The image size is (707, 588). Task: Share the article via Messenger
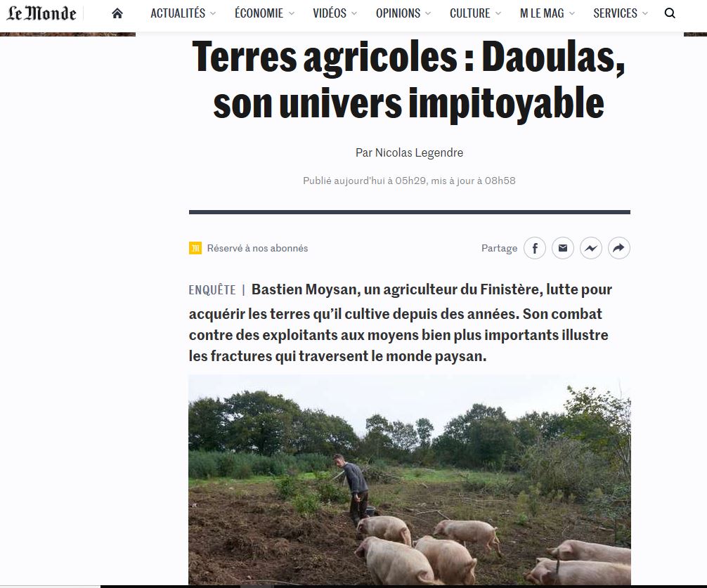tap(590, 248)
